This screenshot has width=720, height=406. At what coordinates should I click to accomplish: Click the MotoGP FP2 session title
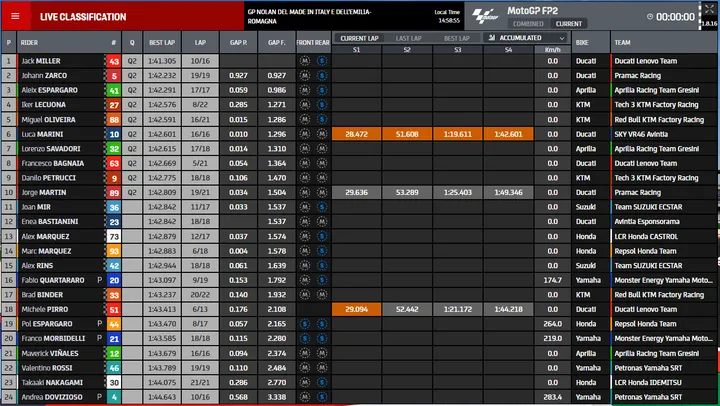point(532,11)
